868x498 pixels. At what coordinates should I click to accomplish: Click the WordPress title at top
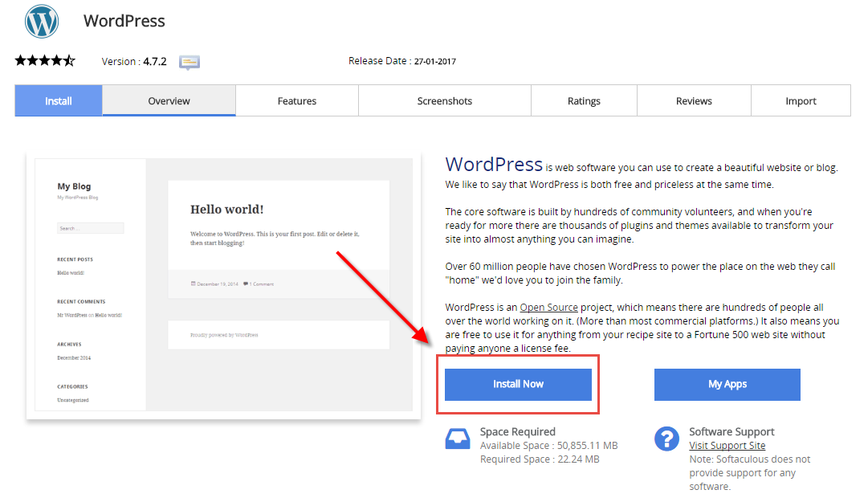tap(124, 21)
